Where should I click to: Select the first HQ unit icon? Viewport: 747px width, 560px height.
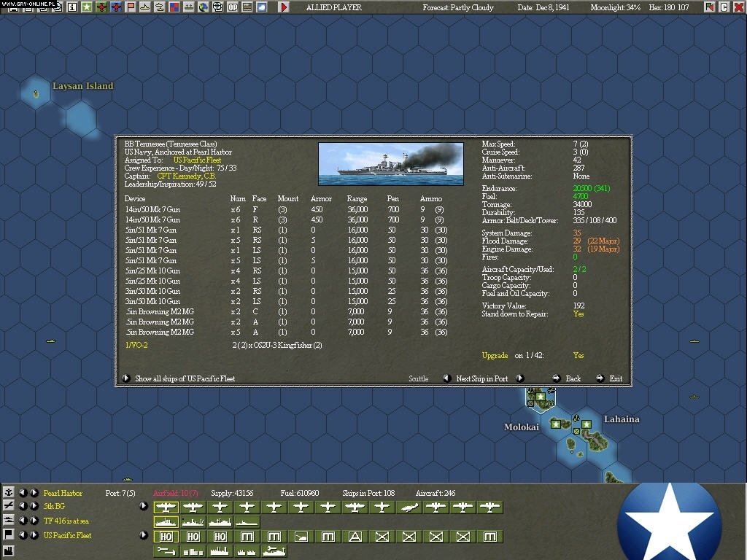click(x=166, y=537)
